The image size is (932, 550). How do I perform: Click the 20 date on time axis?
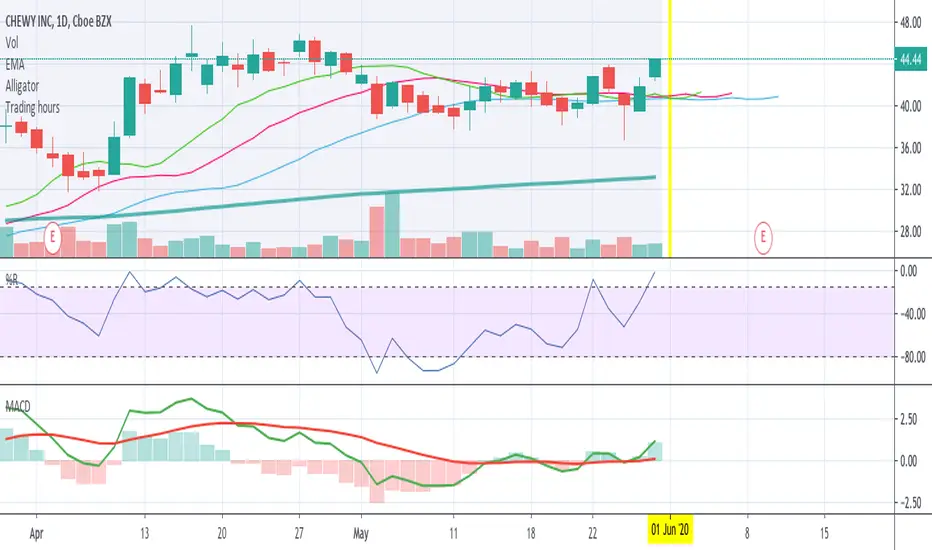222,533
